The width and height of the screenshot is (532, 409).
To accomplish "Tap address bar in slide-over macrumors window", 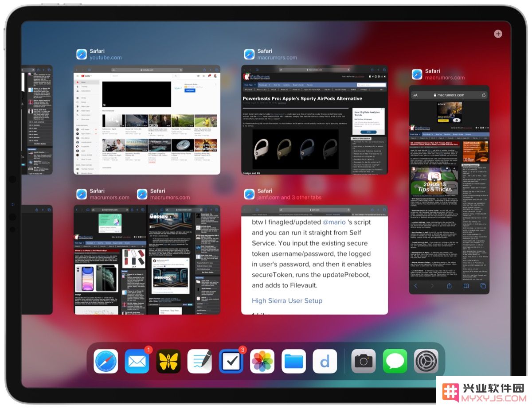I will point(449,95).
